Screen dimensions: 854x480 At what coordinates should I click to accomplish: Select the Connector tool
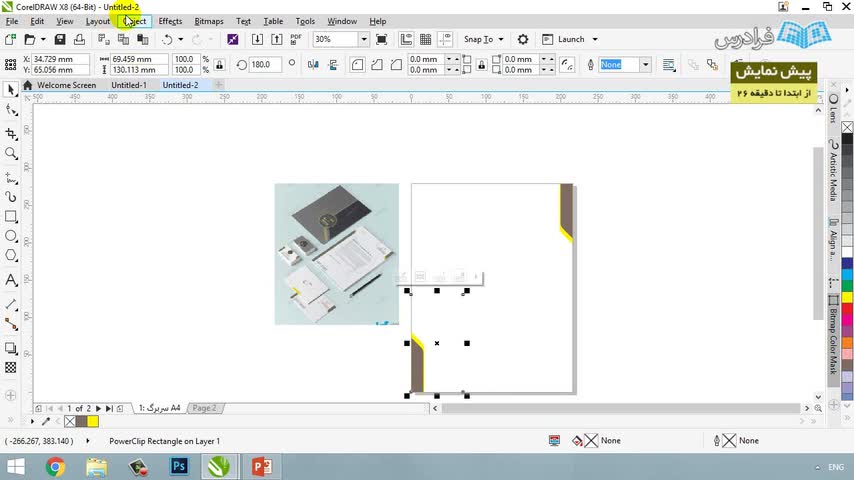(x=11, y=325)
